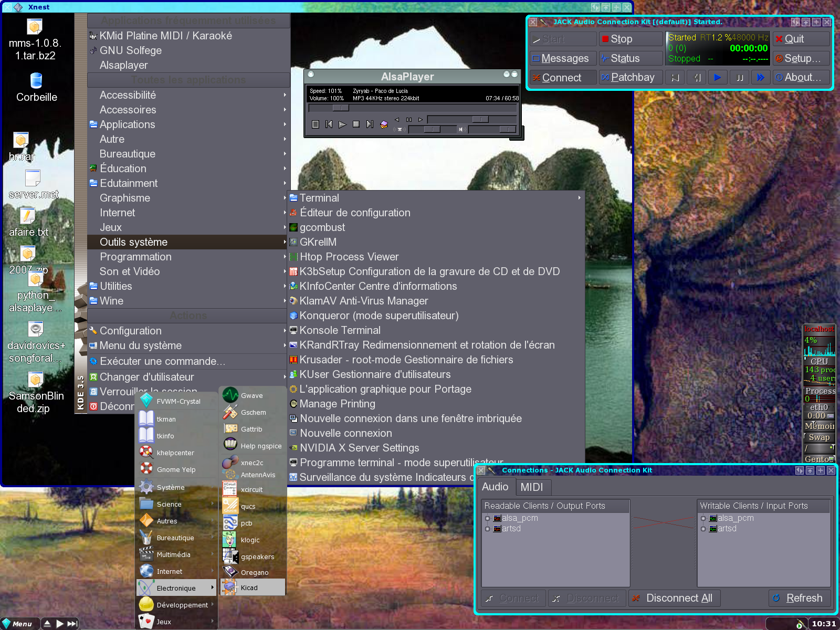Image resolution: width=840 pixels, height=630 pixels.
Task: Click AlsaPlayer pause speed icon
Action: pos(408,120)
